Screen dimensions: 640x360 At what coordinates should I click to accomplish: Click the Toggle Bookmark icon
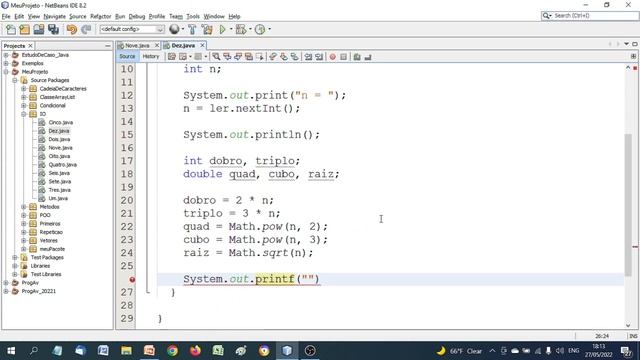coord(294,57)
